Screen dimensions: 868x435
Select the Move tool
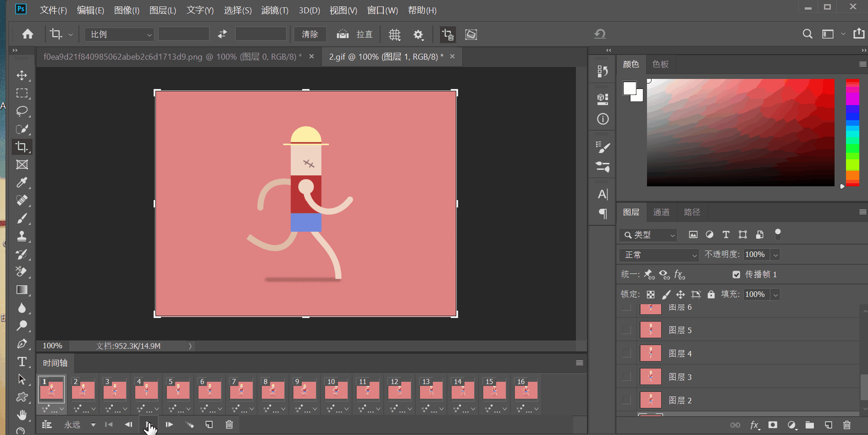coord(22,75)
